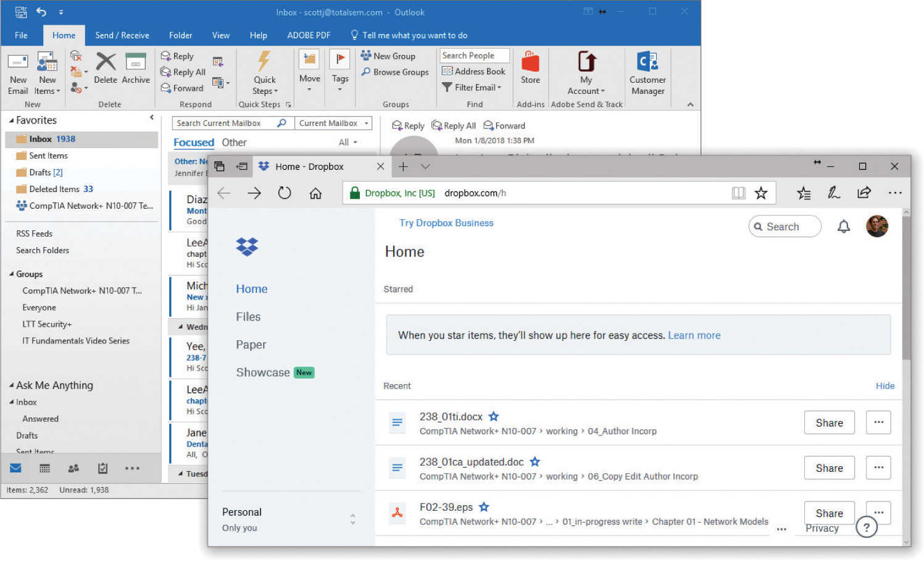The width and height of the screenshot is (924, 562).
Task: Open browser tab list chevron
Action: (x=425, y=166)
